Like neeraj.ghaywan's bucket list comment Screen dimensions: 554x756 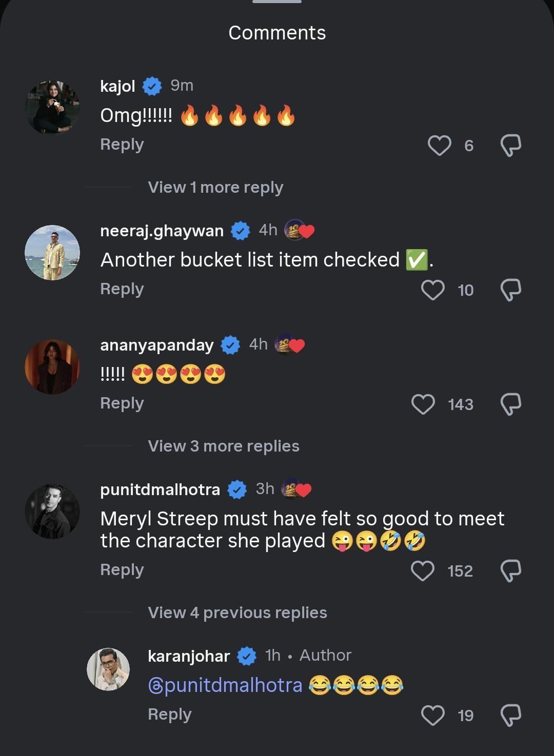click(432, 290)
